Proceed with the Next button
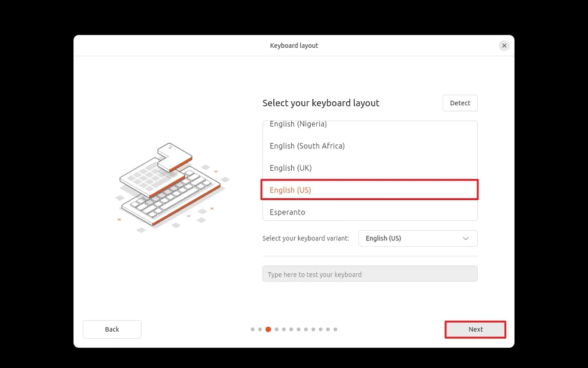The height and width of the screenshot is (368, 588). point(475,329)
